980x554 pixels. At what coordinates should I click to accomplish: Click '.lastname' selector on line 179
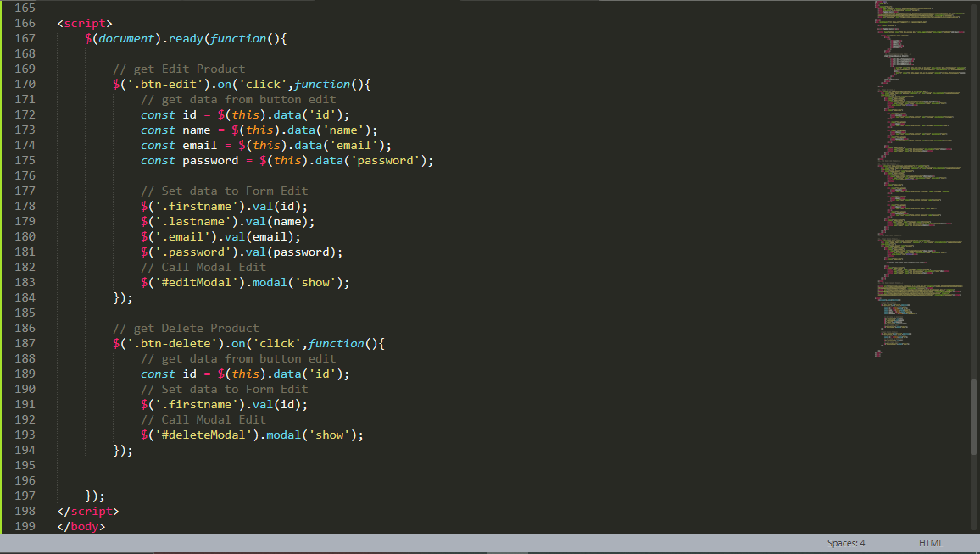[196, 222]
